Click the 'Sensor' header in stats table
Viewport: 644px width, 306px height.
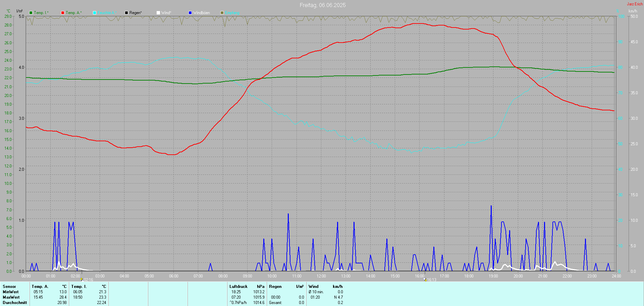(9, 287)
